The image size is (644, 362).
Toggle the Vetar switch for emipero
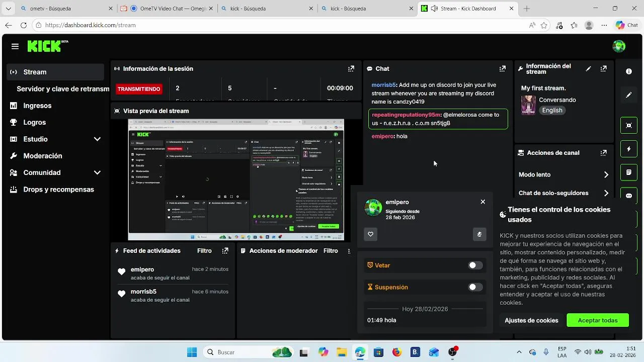(475, 265)
